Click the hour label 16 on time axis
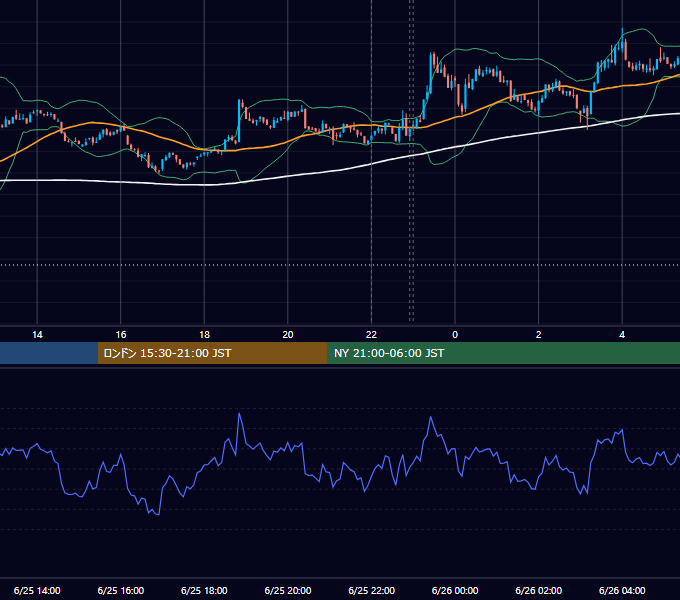The height and width of the screenshot is (600, 680). click(x=121, y=335)
